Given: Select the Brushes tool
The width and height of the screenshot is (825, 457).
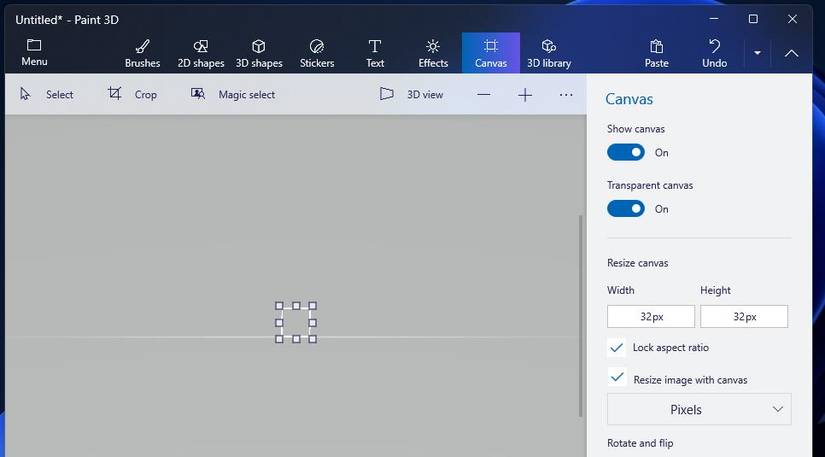Looking at the screenshot, I should 142,53.
